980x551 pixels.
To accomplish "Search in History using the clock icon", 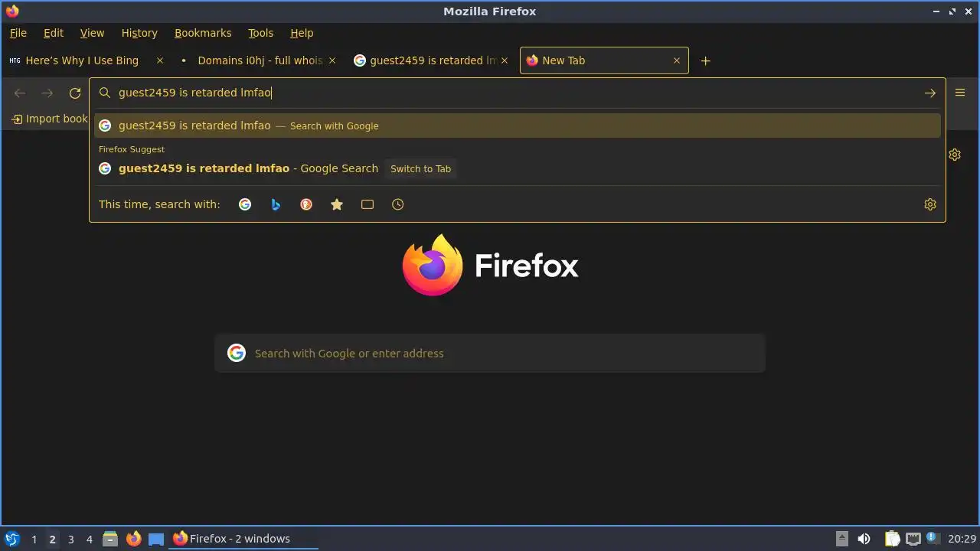I will pos(398,204).
